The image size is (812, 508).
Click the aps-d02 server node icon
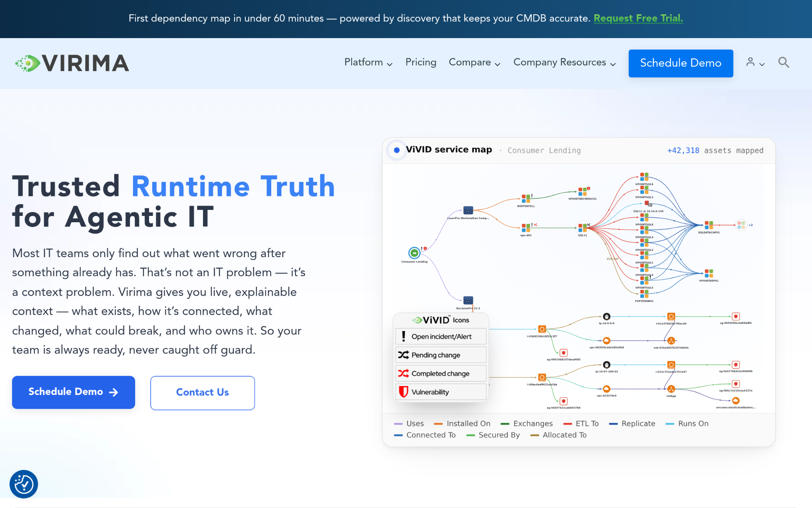[526, 228]
